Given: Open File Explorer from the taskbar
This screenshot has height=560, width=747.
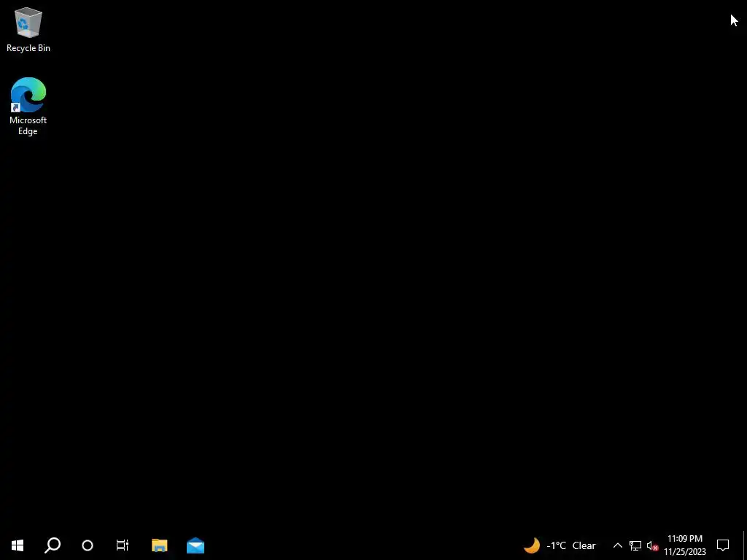Looking at the screenshot, I should [x=160, y=545].
